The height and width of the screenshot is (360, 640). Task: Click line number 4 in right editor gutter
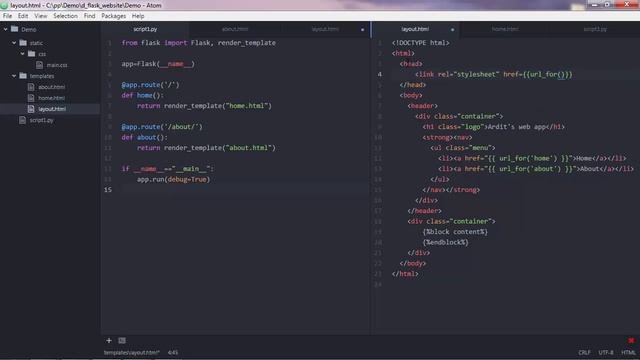coord(380,74)
